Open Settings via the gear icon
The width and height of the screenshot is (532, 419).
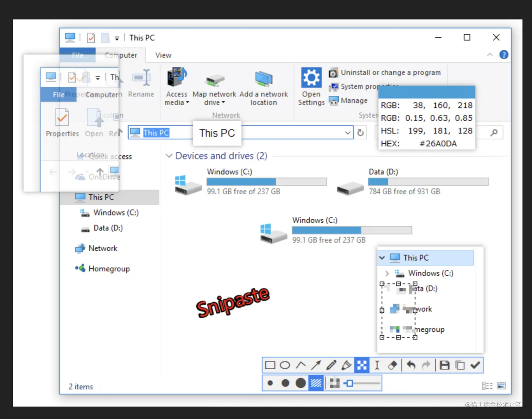pos(311,87)
